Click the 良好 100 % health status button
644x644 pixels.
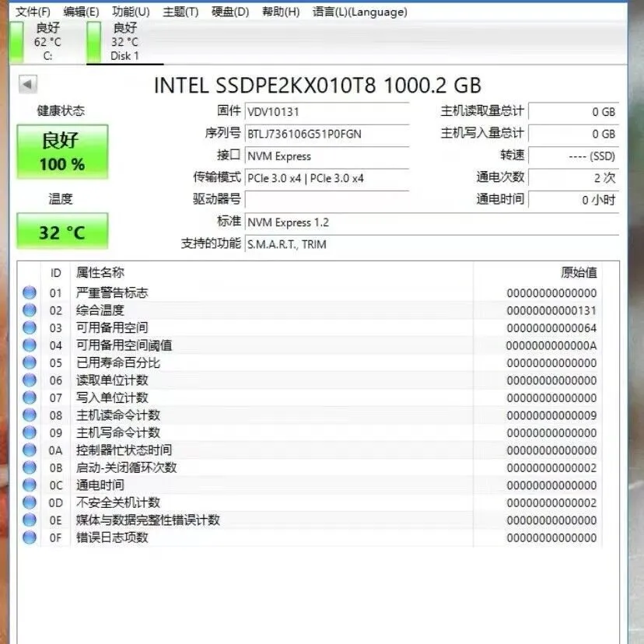pos(62,152)
